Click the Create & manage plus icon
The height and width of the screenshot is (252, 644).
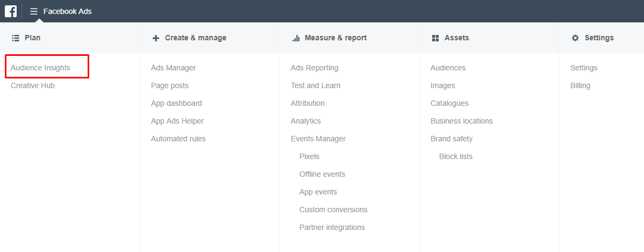tap(156, 38)
